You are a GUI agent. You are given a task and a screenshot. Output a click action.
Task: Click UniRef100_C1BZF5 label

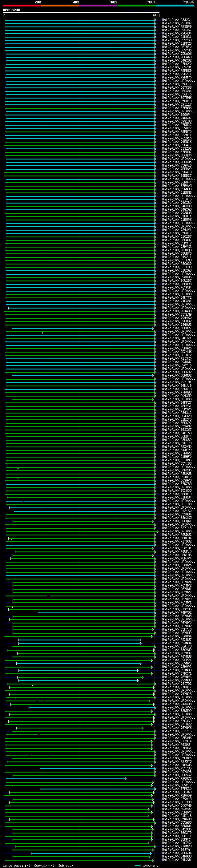pos(176,419)
